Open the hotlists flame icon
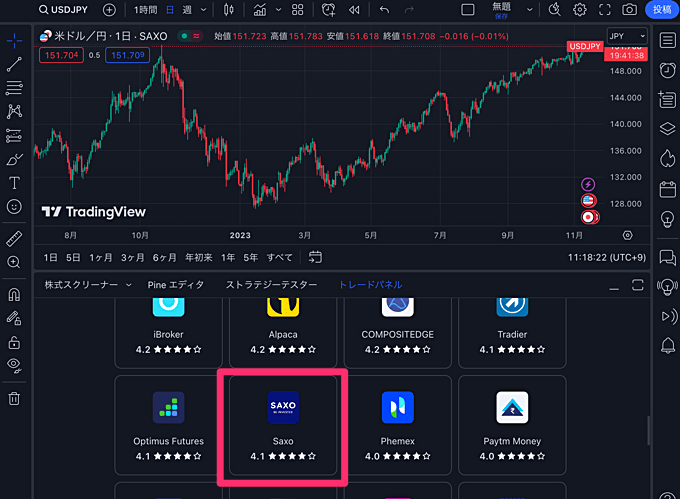Viewport: 680px width, 499px height. coord(667,158)
